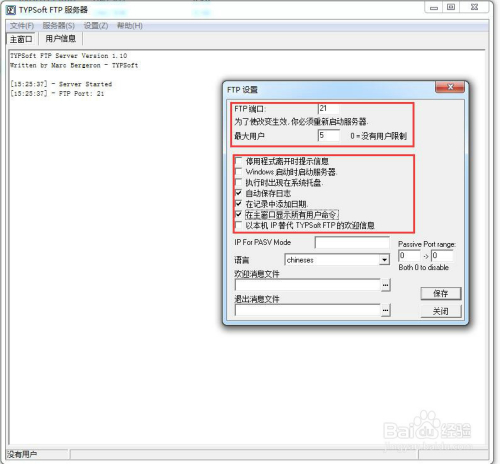Open the 文件(F) menu
The height and width of the screenshot is (464, 500).
[x=22, y=26]
